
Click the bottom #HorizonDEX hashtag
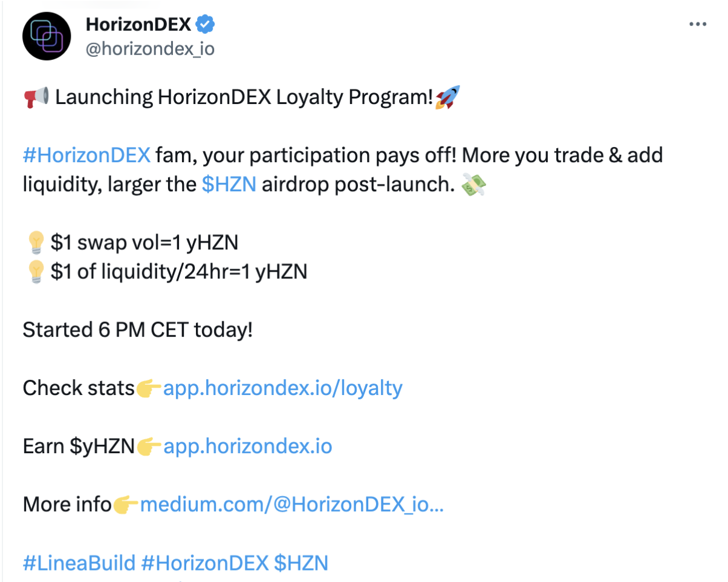(x=204, y=563)
